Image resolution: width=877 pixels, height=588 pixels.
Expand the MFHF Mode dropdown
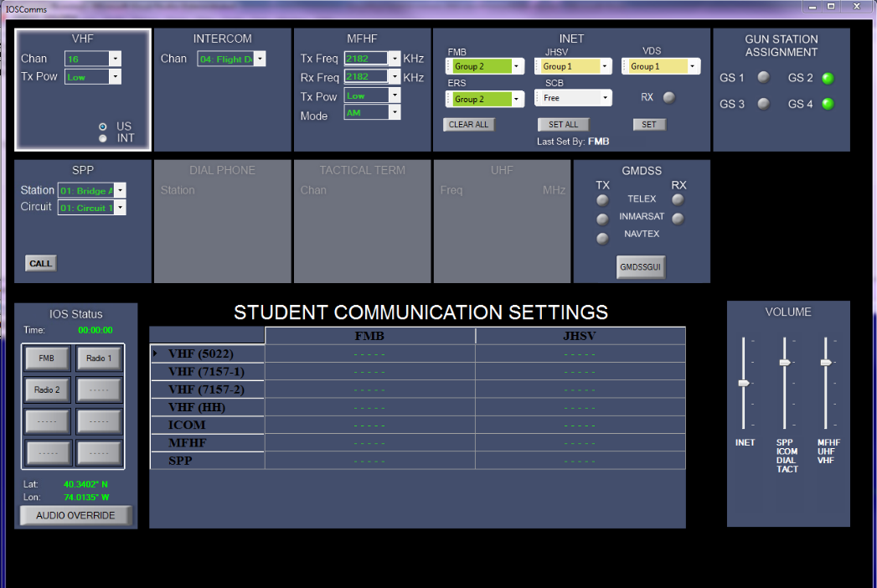coord(395,112)
